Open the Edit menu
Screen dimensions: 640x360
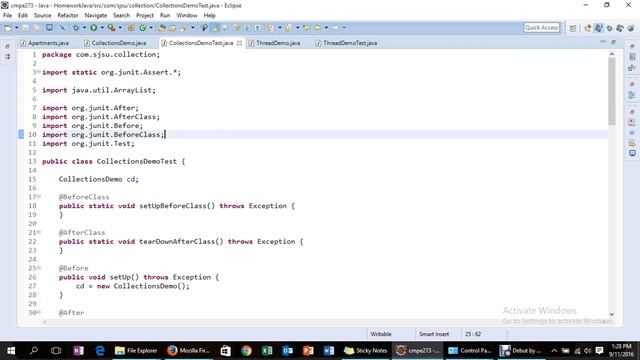click(22, 16)
